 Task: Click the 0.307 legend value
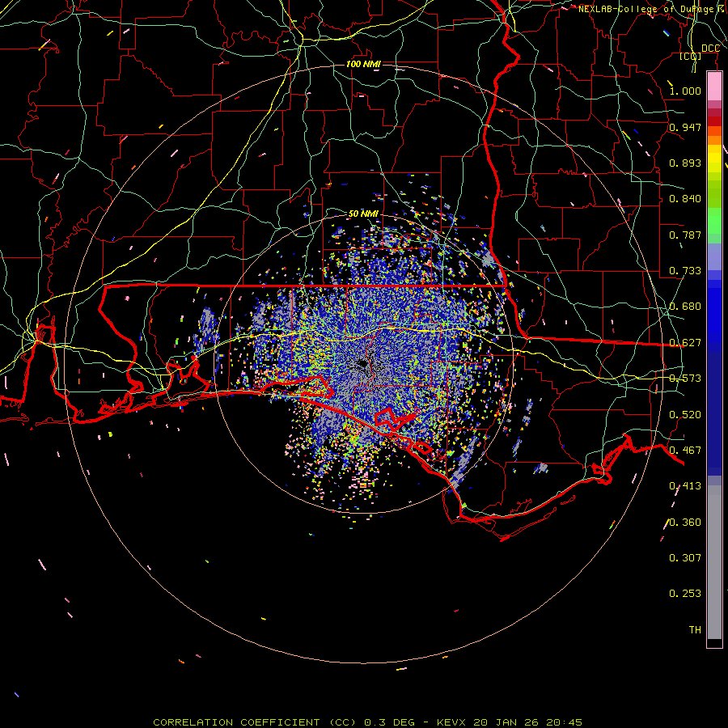[x=685, y=558]
